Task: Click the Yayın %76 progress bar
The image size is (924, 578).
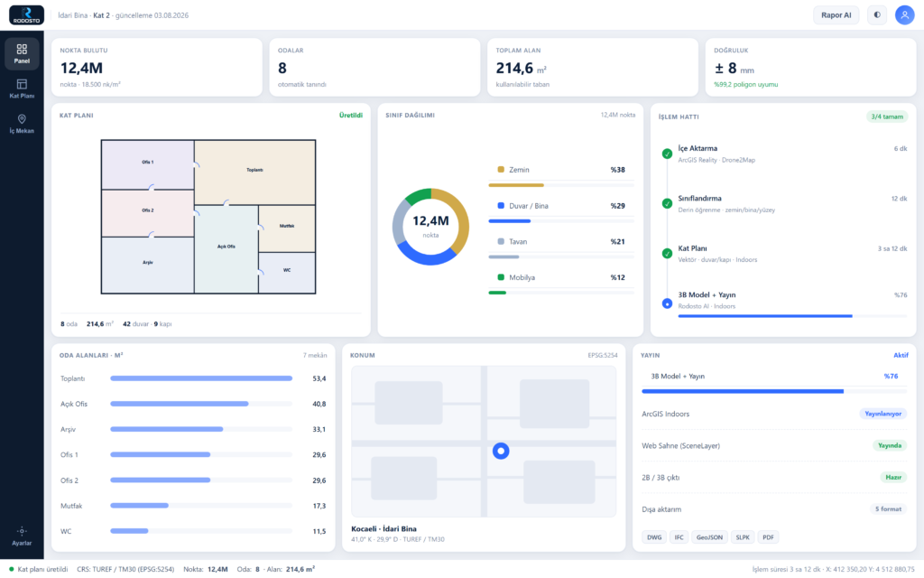Action: point(774,391)
